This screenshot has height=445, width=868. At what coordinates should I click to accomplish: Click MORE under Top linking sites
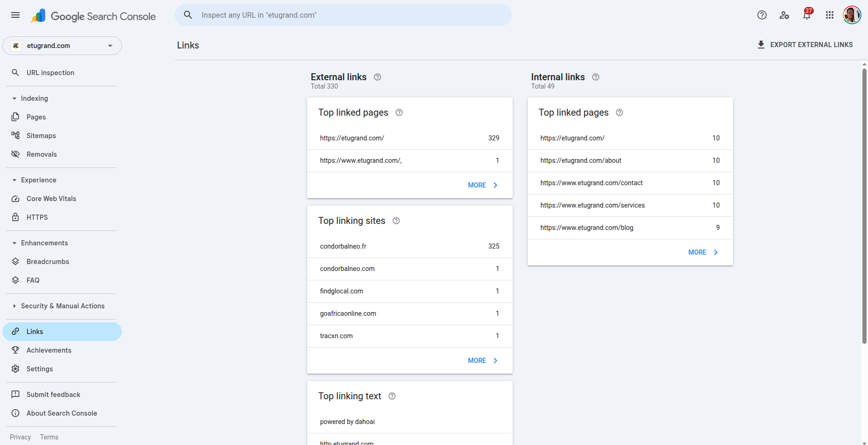[482, 361]
